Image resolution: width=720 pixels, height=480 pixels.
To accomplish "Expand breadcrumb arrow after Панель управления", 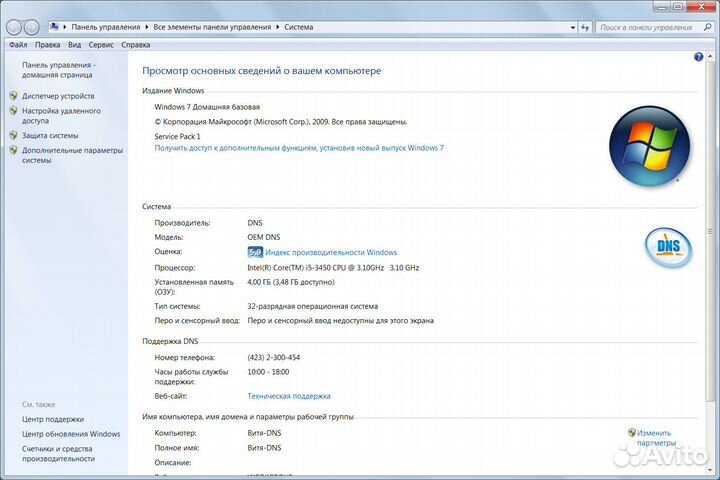I will 146,27.
